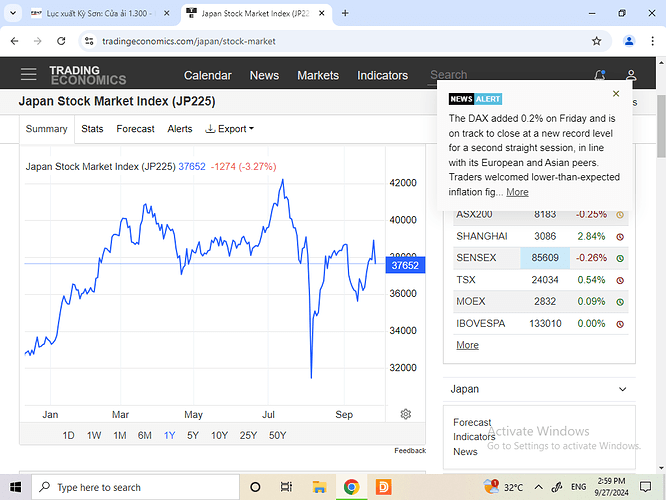
Task: Select the 1Y chart range
Action: [x=169, y=435]
